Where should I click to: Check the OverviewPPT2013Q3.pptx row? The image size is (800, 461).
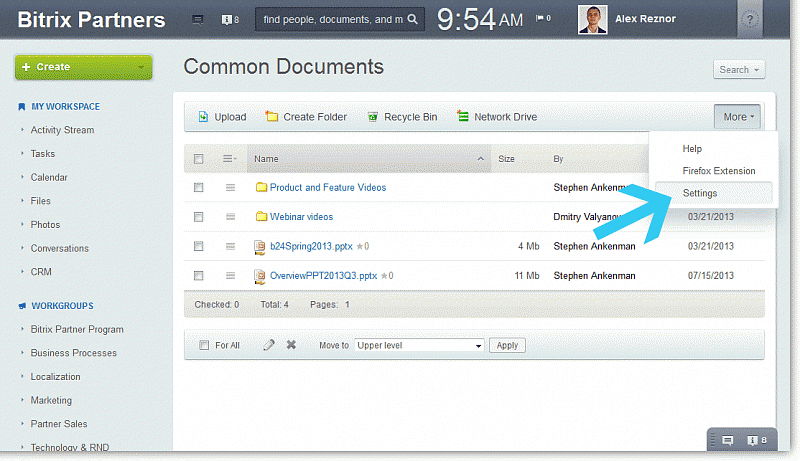click(x=198, y=276)
